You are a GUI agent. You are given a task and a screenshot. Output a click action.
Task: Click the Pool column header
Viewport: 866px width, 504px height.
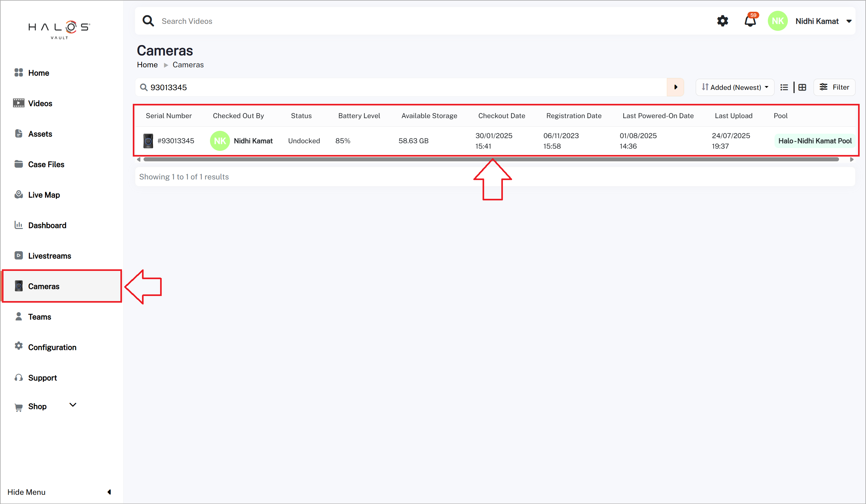tap(781, 116)
